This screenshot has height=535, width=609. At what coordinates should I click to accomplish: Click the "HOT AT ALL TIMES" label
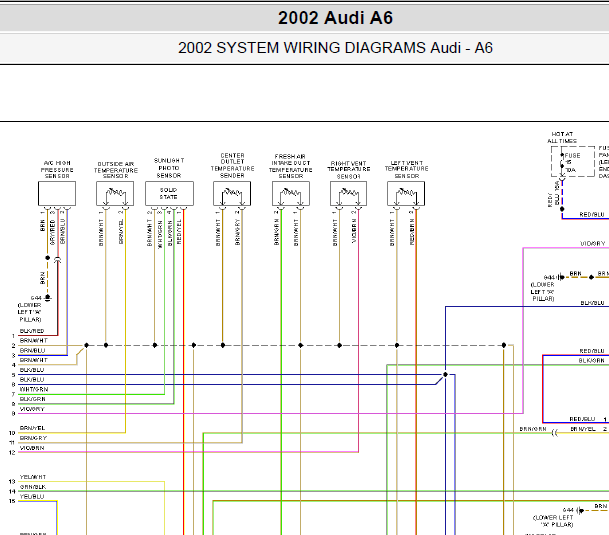tap(562, 138)
